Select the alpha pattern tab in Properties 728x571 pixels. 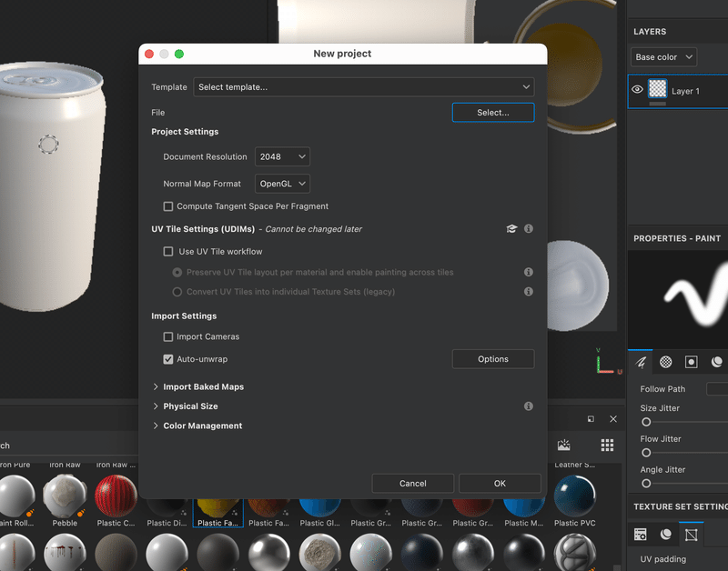click(x=666, y=362)
